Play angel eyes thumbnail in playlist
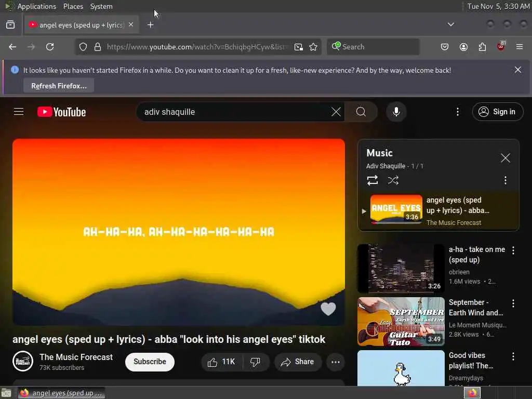The height and width of the screenshot is (399, 532). (x=396, y=209)
